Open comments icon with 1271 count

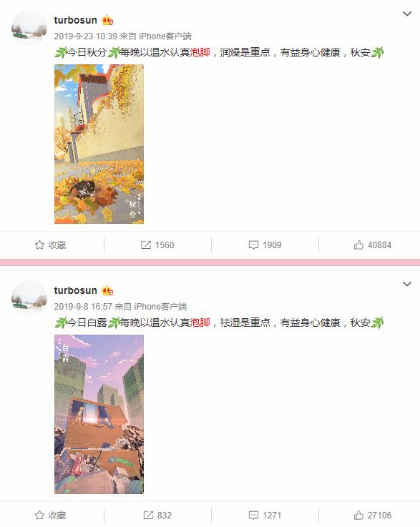point(253,516)
